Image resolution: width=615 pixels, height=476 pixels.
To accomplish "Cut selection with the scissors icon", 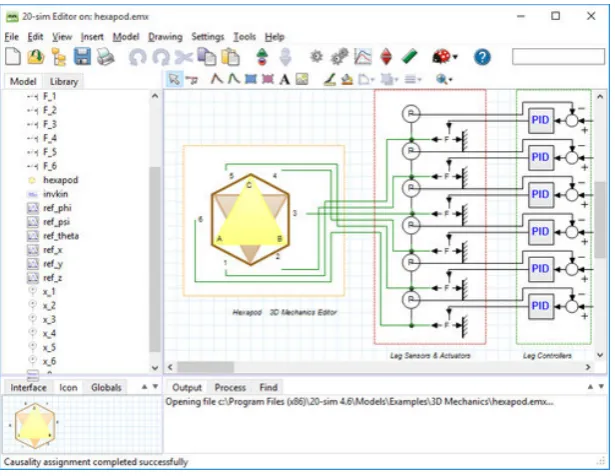I will point(184,57).
